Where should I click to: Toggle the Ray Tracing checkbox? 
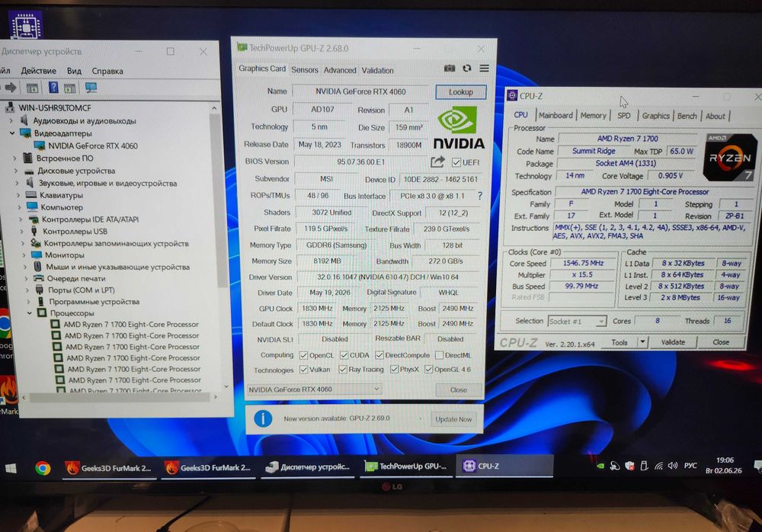coord(343,370)
